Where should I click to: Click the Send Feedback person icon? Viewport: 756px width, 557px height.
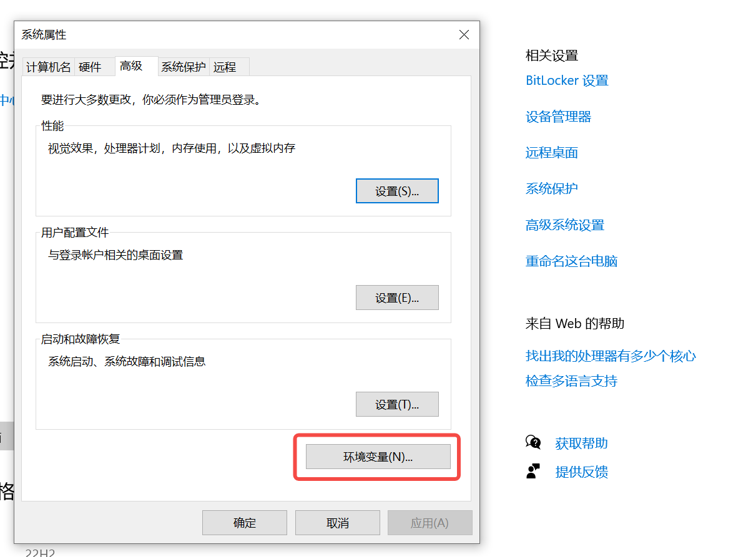[x=534, y=472]
